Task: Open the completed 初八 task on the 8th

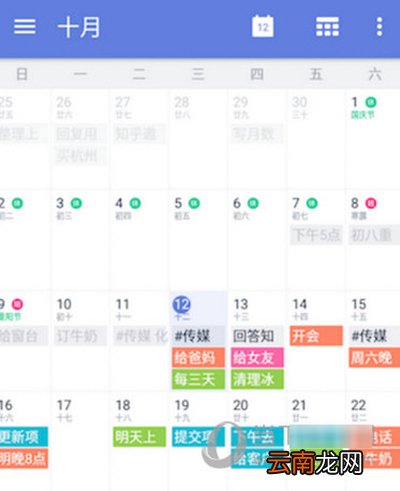Action: click(374, 235)
